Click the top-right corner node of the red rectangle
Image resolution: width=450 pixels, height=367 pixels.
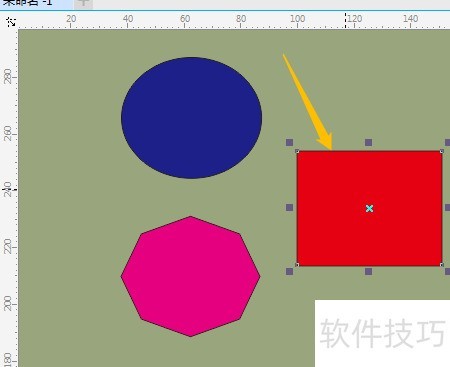coord(442,151)
